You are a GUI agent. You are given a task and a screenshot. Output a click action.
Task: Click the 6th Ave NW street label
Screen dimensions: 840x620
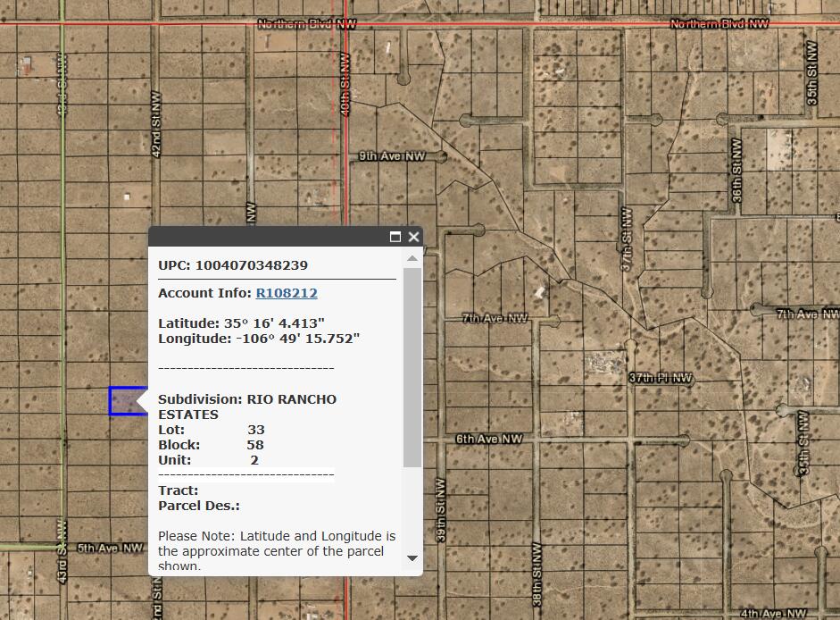(488, 440)
